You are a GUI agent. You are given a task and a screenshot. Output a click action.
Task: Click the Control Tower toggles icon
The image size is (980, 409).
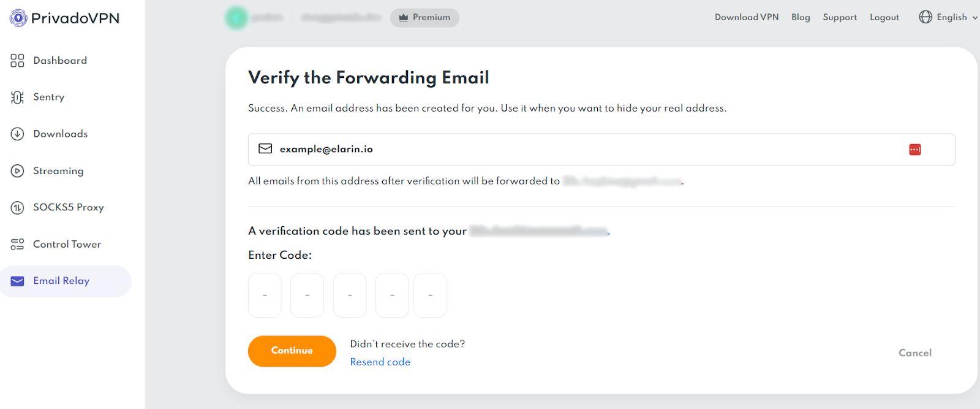[x=17, y=245]
